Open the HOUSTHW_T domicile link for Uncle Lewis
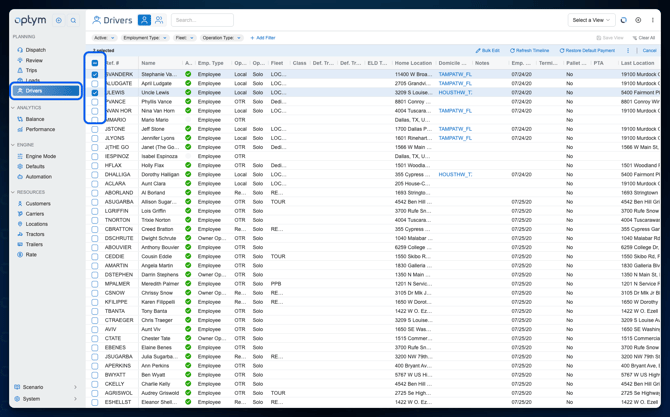This screenshot has width=670, height=417. point(455,93)
